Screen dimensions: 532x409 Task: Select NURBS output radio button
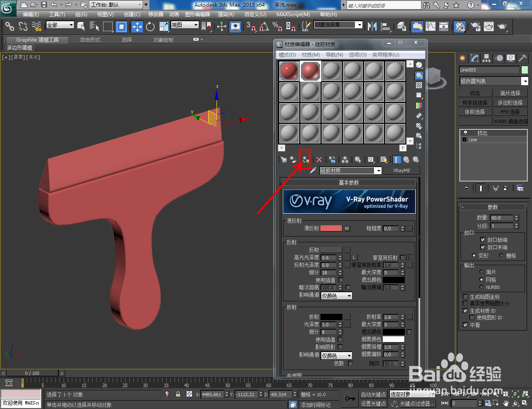[481, 287]
